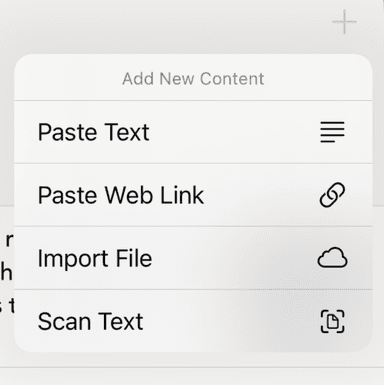Screen dimensions: 384x385
Task: Tap the plus icon above the menu
Action: point(344,22)
